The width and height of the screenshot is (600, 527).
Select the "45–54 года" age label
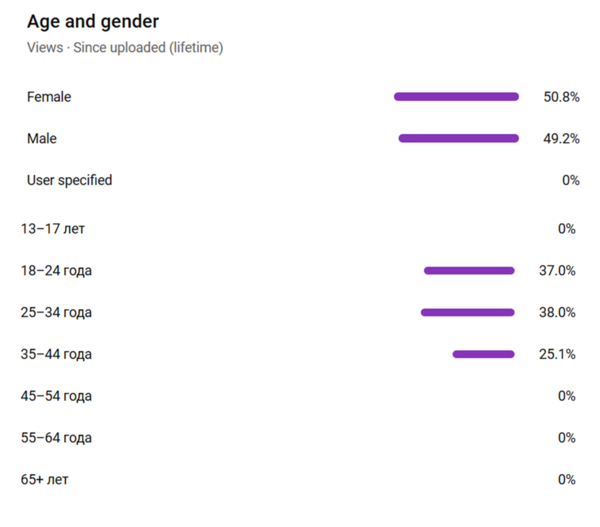point(56,395)
